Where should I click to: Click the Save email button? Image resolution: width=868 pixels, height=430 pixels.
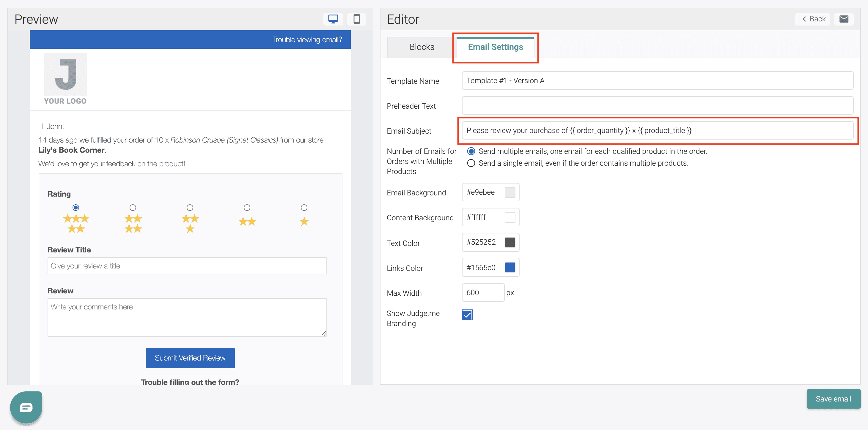(833, 399)
